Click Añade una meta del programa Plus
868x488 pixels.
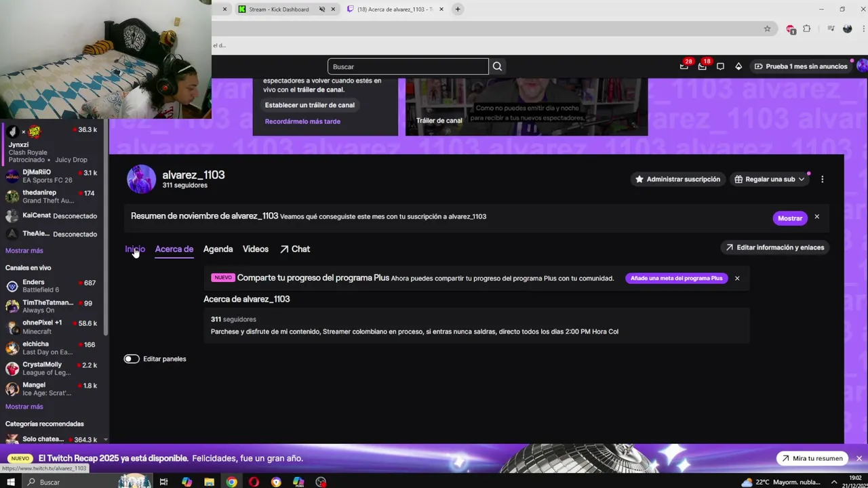(676, 278)
